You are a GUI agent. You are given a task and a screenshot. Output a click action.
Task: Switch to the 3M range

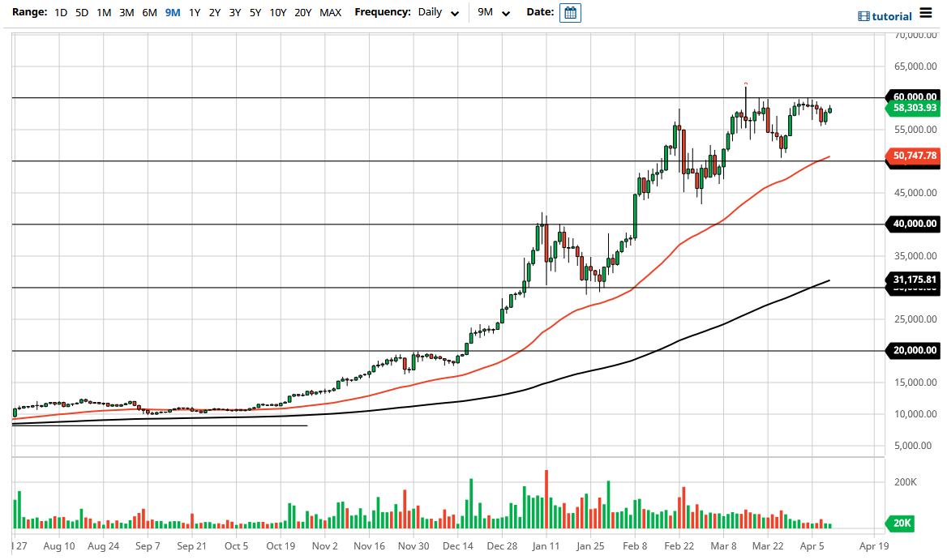pyautogui.click(x=126, y=13)
